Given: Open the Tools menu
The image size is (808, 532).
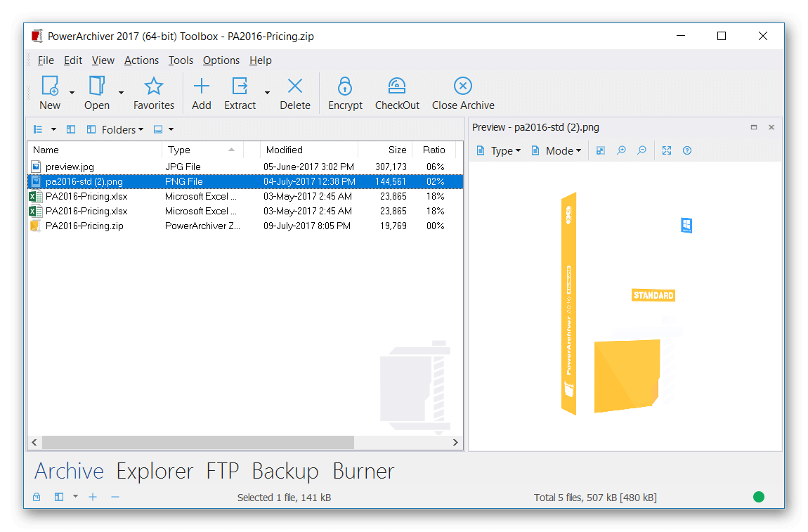Looking at the screenshot, I should coord(181,60).
